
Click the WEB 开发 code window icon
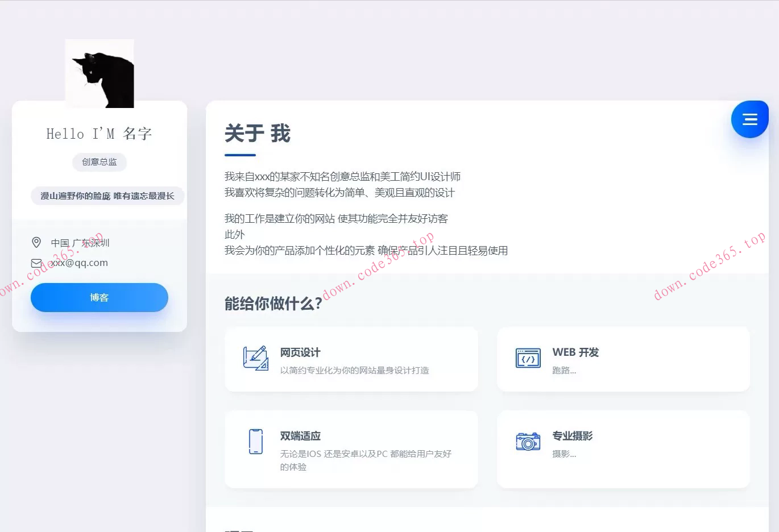pos(528,359)
